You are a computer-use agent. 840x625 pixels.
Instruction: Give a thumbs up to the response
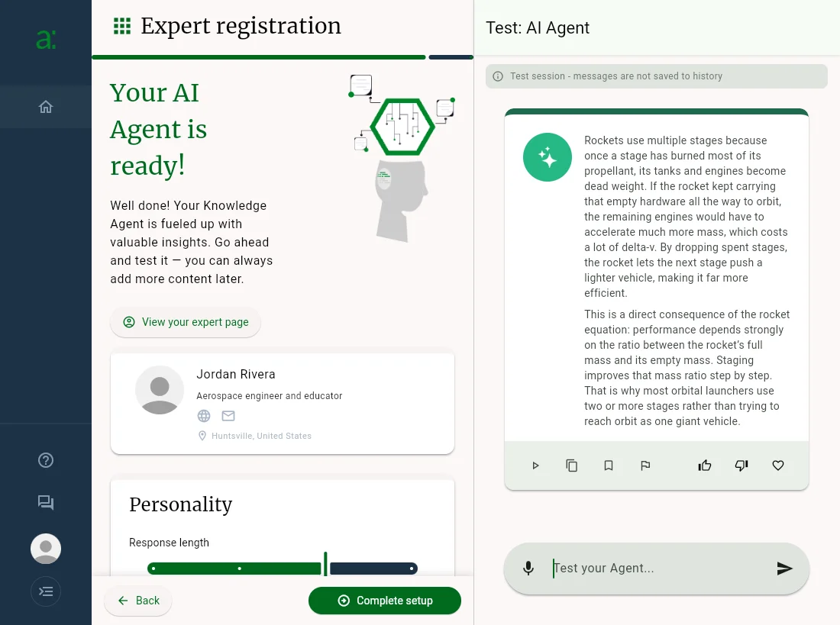705,466
